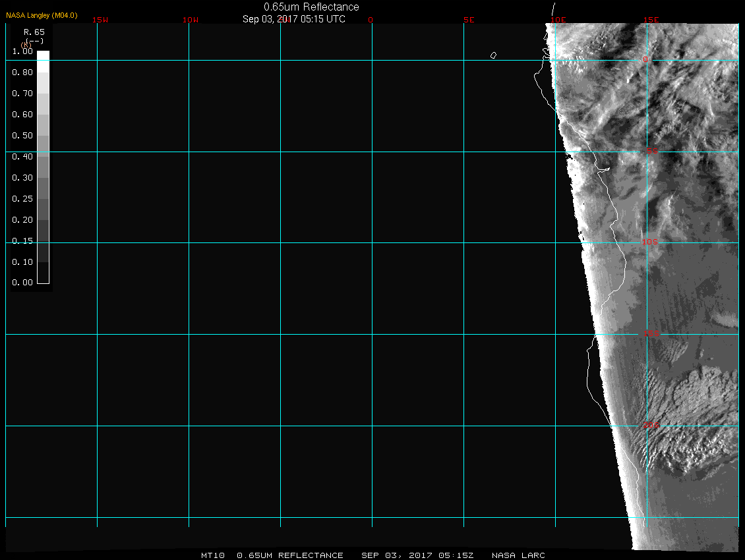Click the 5S latitude label
Viewport: 745px width, 560px height.
click(x=651, y=152)
